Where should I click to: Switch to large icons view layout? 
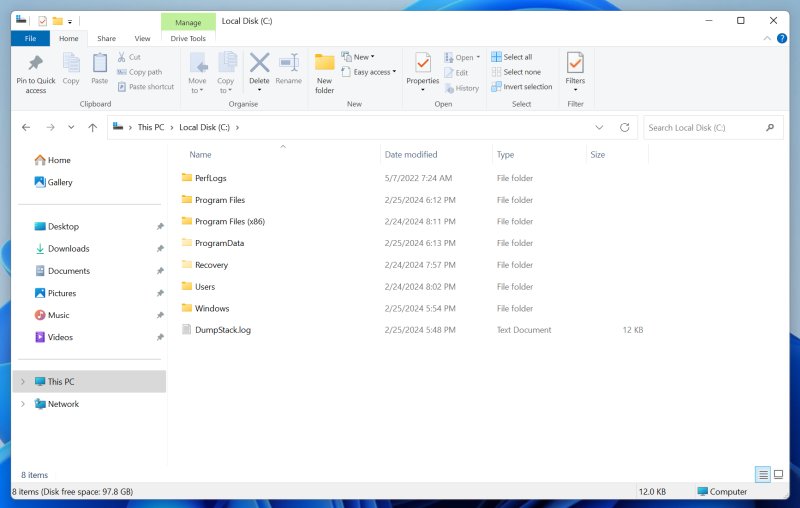click(779, 474)
